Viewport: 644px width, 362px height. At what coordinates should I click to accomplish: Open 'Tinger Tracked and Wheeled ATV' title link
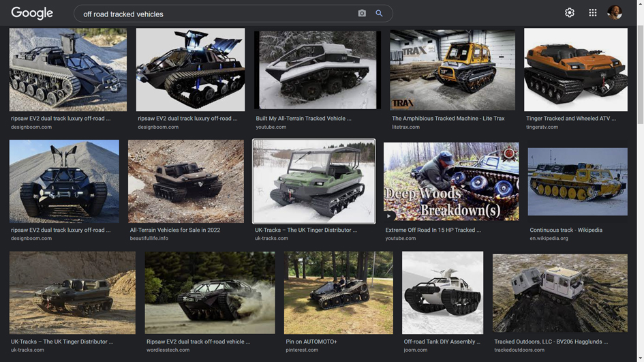(x=571, y=119)
